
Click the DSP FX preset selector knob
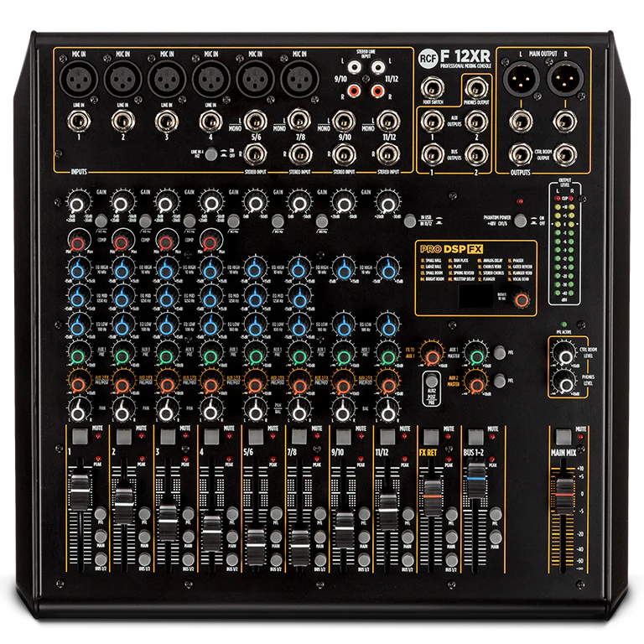(522, 299)
